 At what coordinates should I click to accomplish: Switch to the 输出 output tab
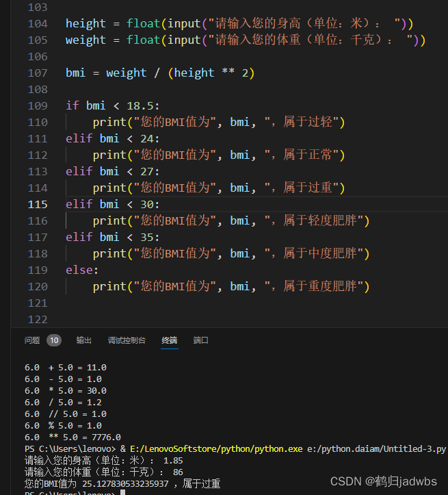[x=84, y=340]
